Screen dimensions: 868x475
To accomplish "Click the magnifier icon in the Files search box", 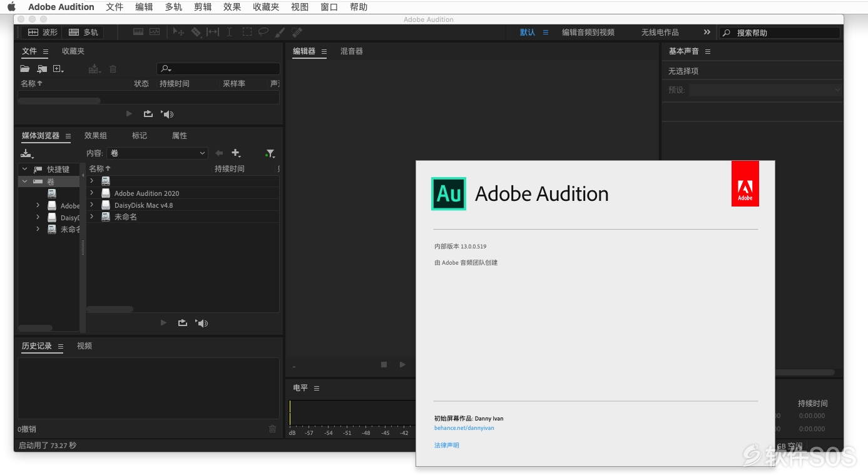I will point(165,69).
